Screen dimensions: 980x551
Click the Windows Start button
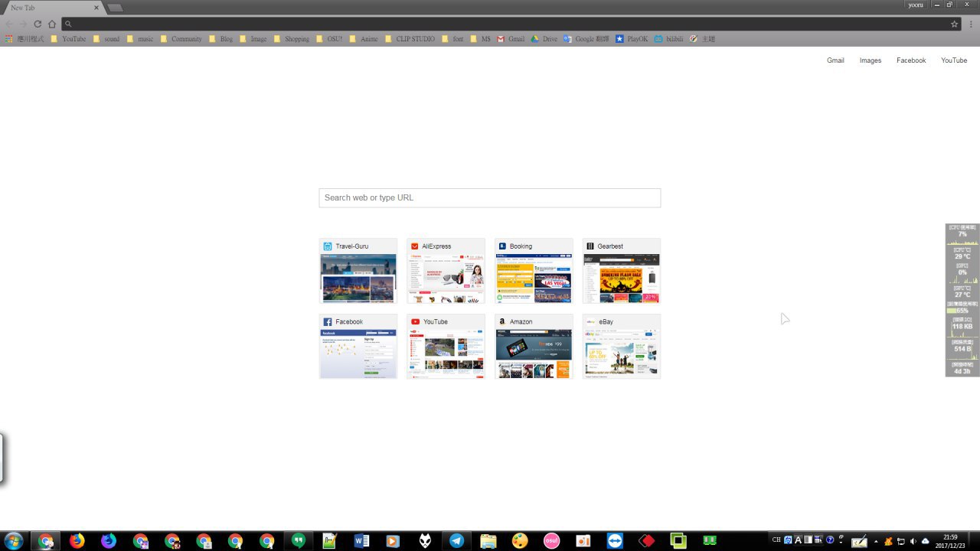click(x=13, y=541)
